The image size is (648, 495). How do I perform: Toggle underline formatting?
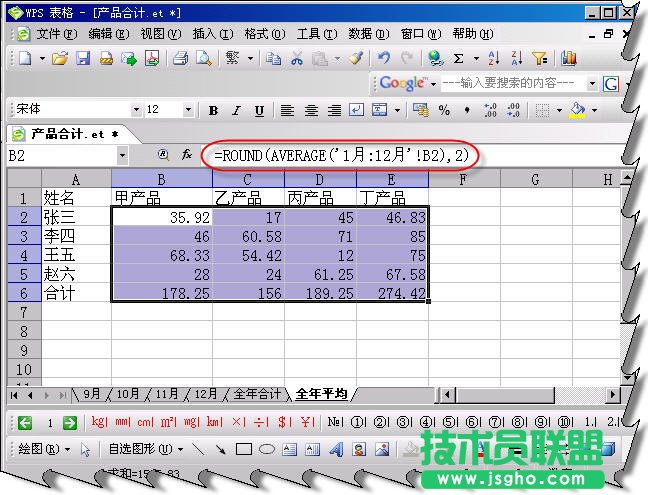click(259, 110)
